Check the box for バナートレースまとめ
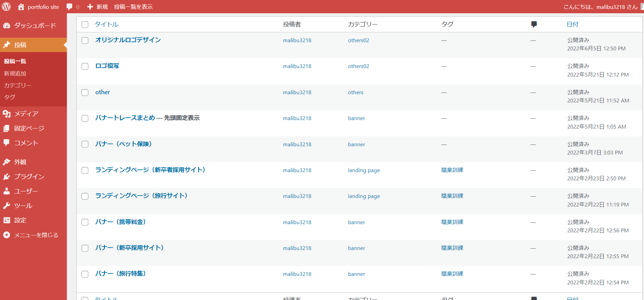644x300 pixels. click(x=85, y=118)
